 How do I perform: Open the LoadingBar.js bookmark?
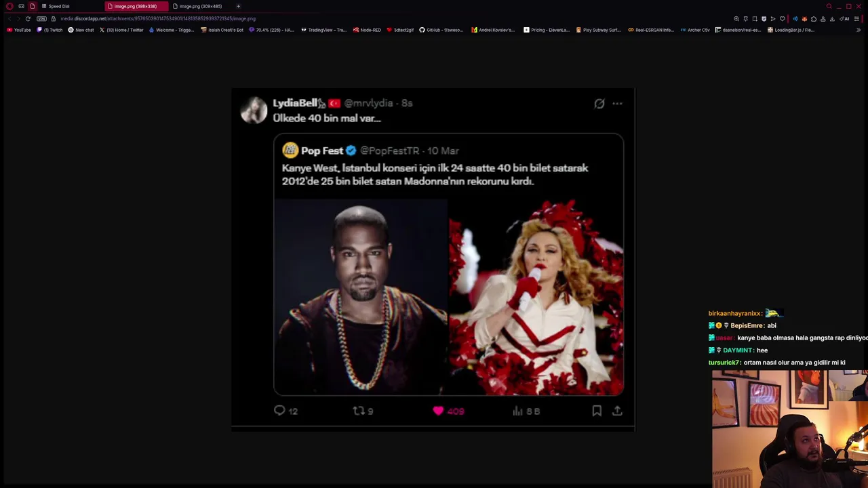coord(791,30)
